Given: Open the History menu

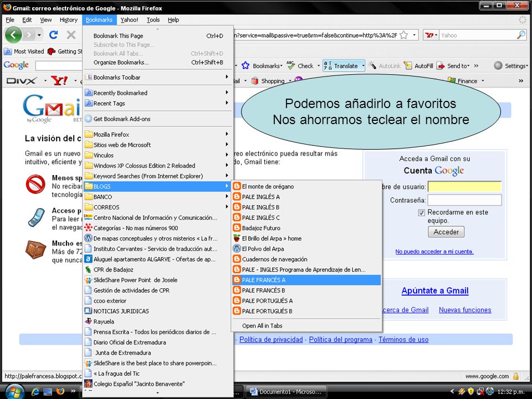Looking at the screenshot, I should coord(69,20).
